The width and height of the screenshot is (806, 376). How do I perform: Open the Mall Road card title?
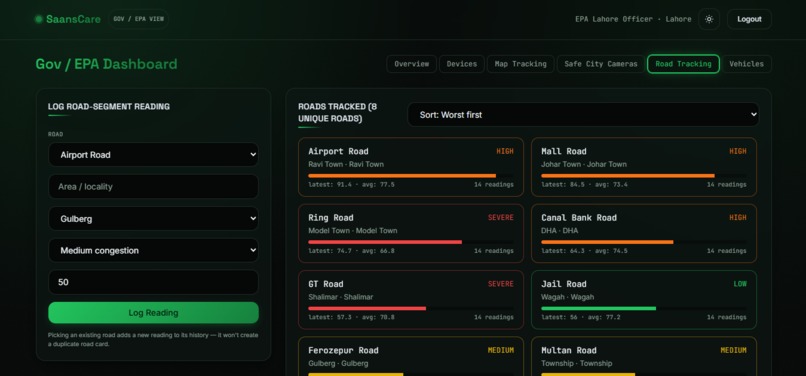click(563, 151)
